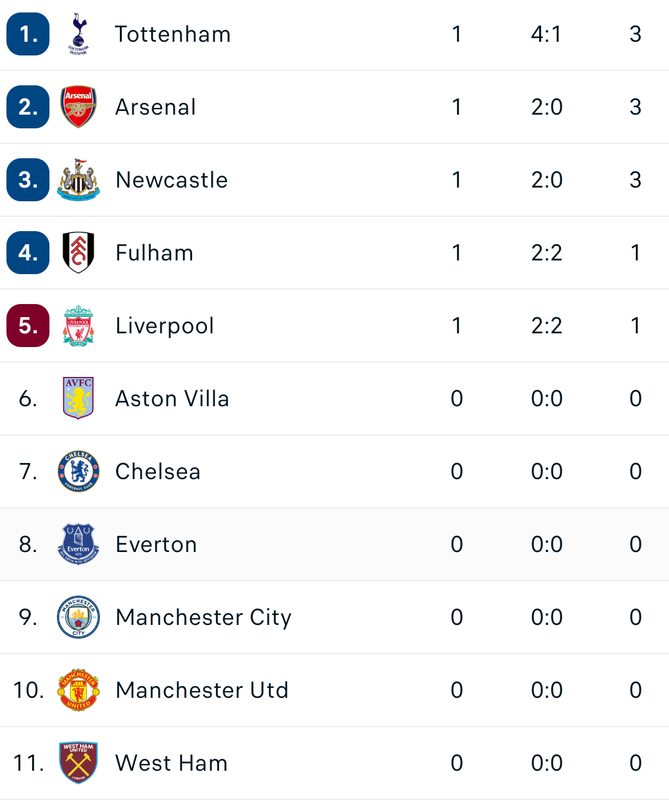Viewport: 669px width, 800px height.
Task: Select the Newcastle club crest
Action: 79,180
